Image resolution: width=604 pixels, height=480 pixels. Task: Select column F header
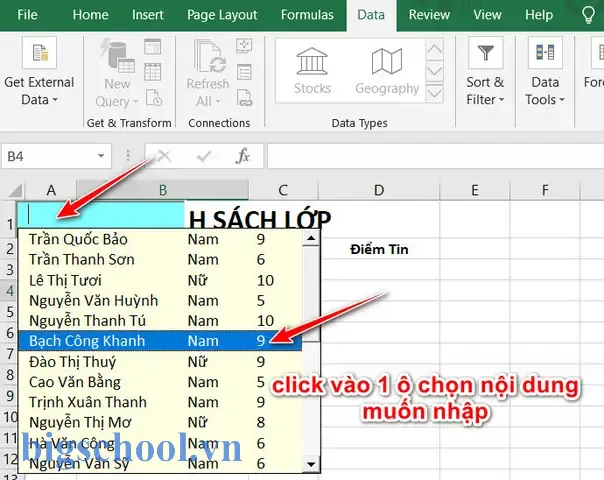545,190
